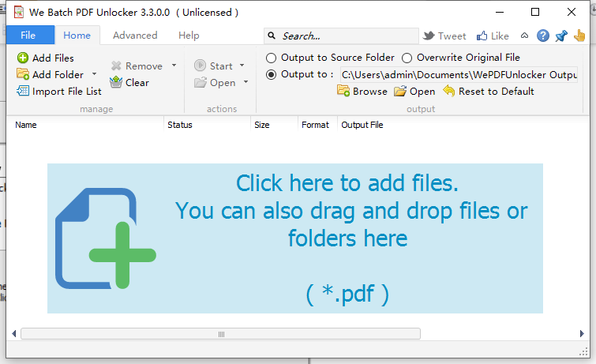Select Output to Source Folder radio
596x364 pixels.
271,58
